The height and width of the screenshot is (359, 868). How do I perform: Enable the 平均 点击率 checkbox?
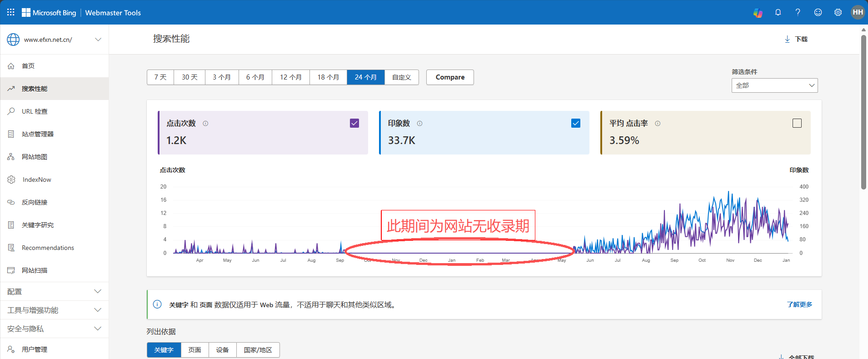(797, 123)
